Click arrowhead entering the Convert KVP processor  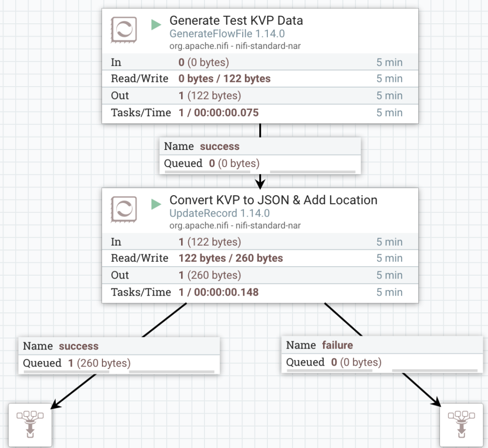[x=260, y=183]
